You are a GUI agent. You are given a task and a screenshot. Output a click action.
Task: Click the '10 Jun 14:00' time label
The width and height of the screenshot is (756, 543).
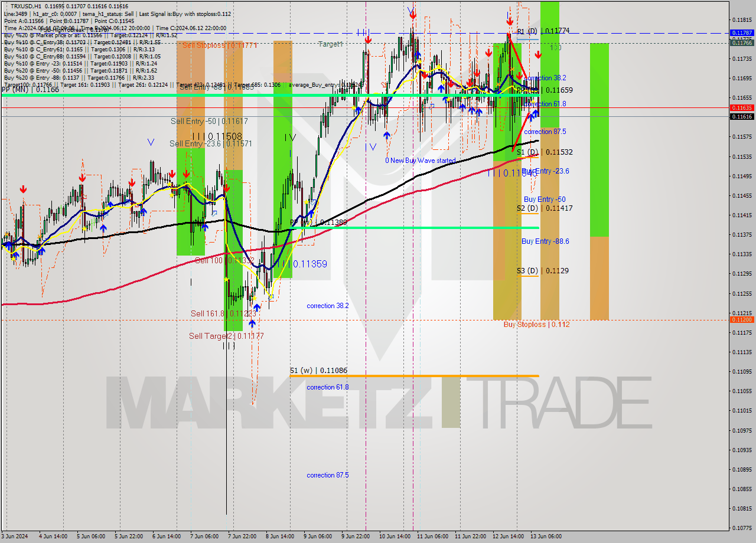click(395, 537)
